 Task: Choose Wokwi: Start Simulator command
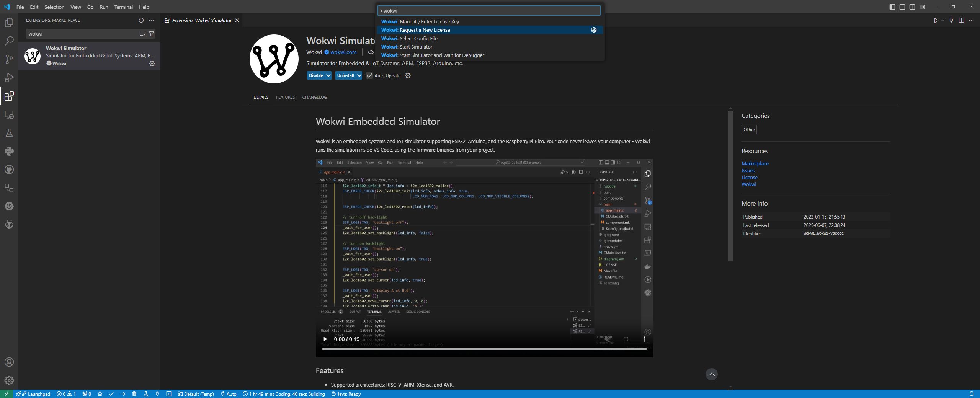click(490, 47)
